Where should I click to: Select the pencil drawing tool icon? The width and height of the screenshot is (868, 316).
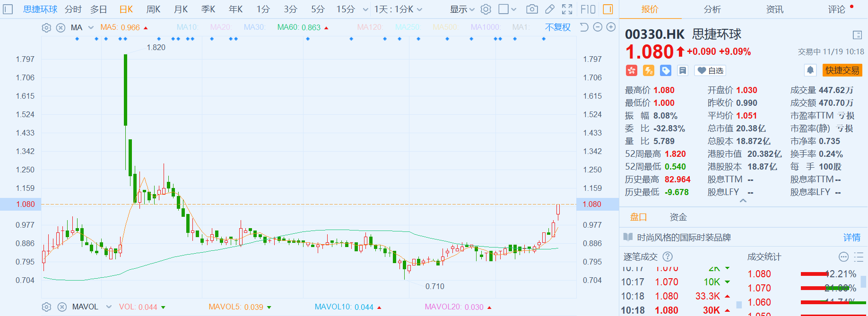[x=550, y=9]
